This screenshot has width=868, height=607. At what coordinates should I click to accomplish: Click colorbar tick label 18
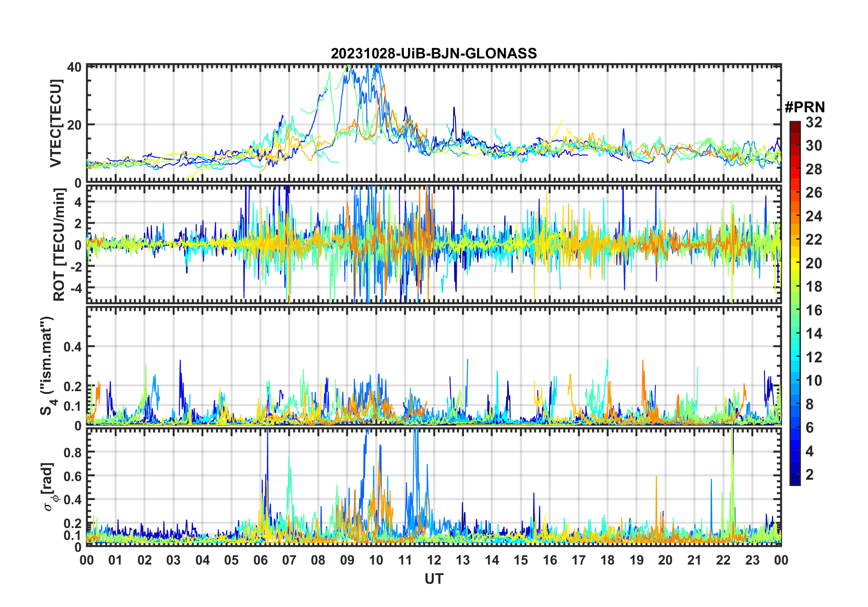click(814, 287)
